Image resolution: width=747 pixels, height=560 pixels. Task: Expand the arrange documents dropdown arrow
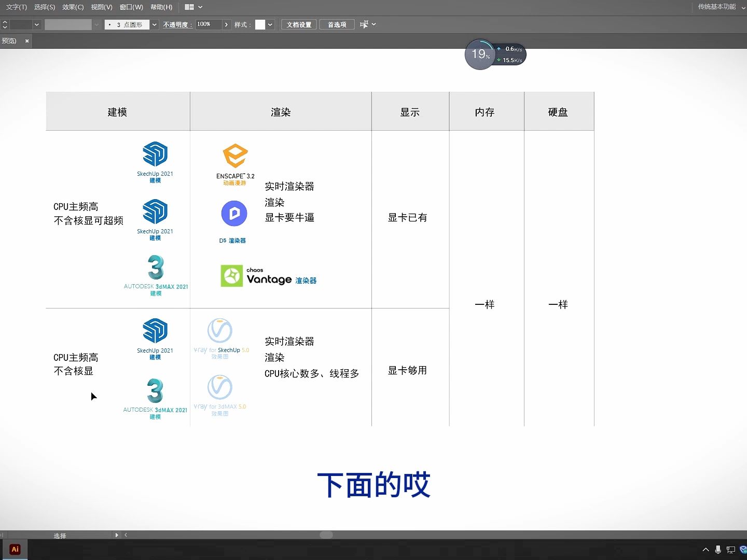pyautogui.click(x=200, y=7)
